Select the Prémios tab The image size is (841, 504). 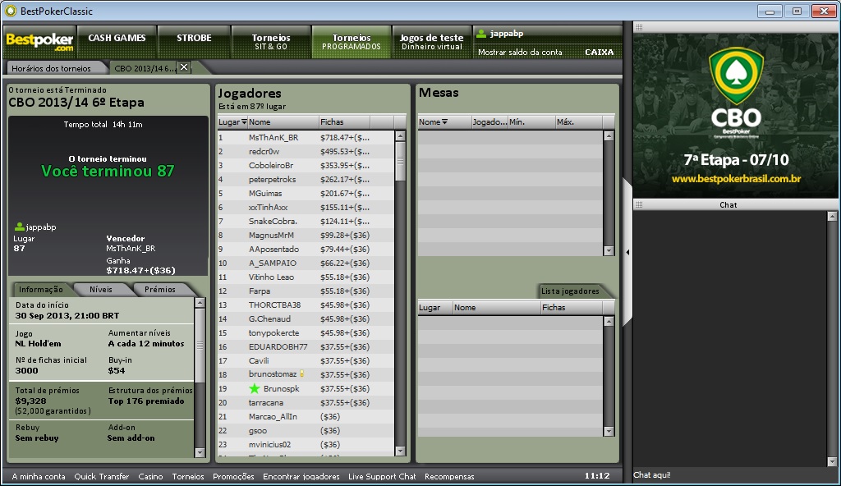click(x=160, y=290)
